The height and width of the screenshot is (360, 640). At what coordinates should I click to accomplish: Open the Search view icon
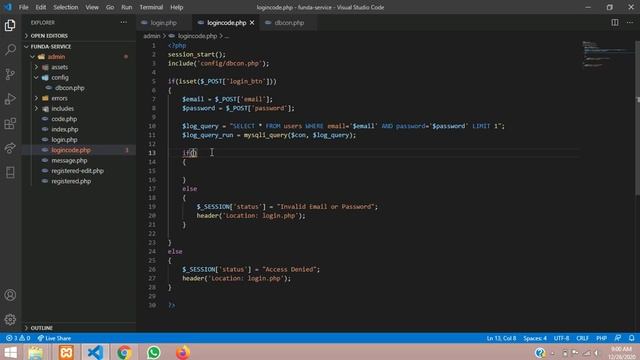10,49
